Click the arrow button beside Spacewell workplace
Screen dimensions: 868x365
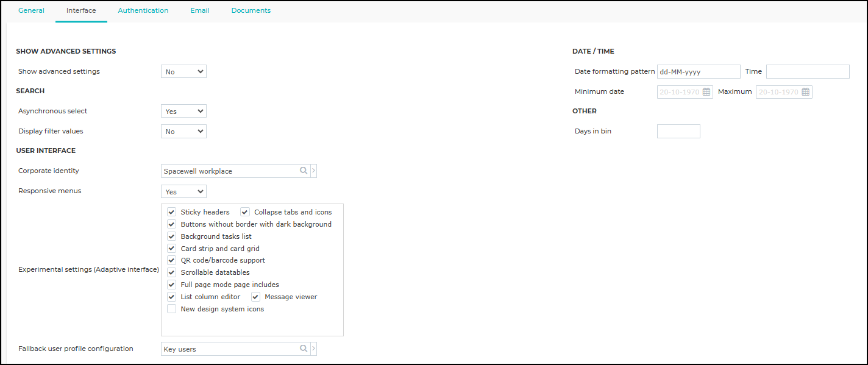point(314,171)
